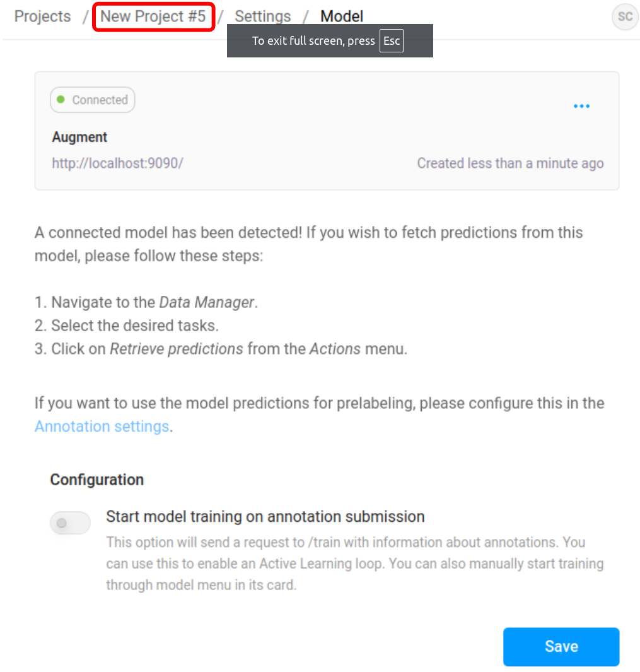Click the Esc key hint in banner
Viewport: 640px width, 672px height.
(x=391, y=41)
